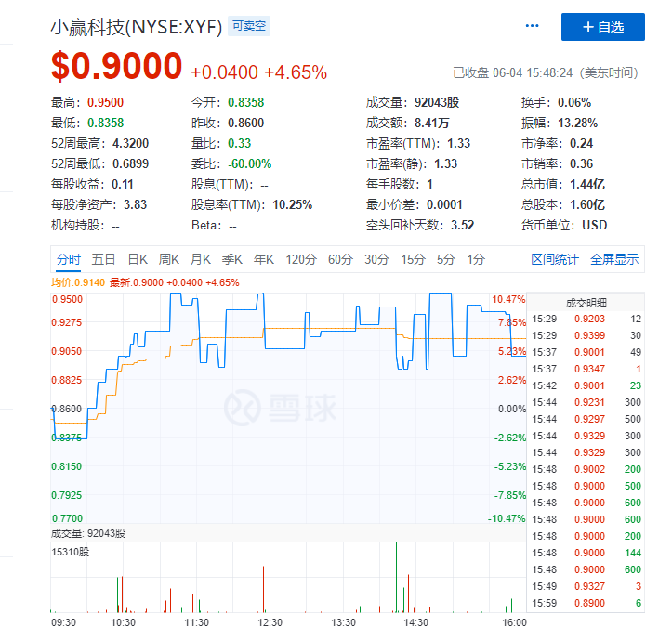Click the 昨收 value 0.8600
The image size is (672, 640).
click(246, 124)
